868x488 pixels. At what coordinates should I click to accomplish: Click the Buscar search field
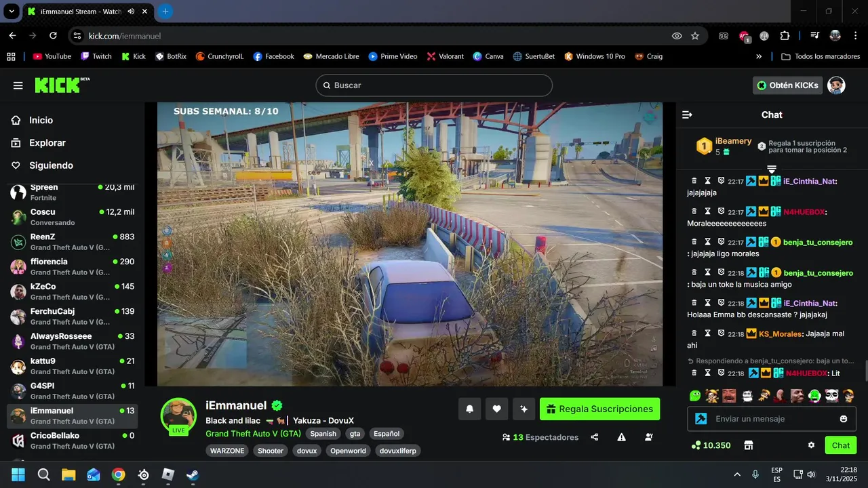click(x=434, y=85)
